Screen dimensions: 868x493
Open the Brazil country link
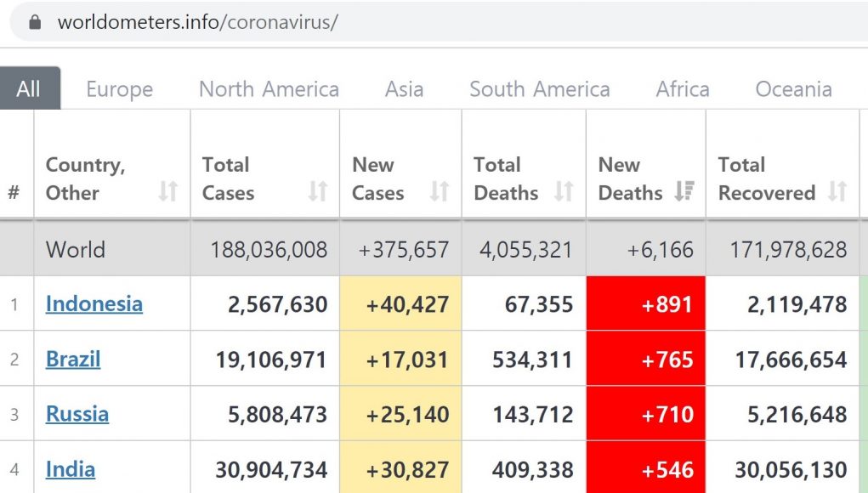coord(73,359)
